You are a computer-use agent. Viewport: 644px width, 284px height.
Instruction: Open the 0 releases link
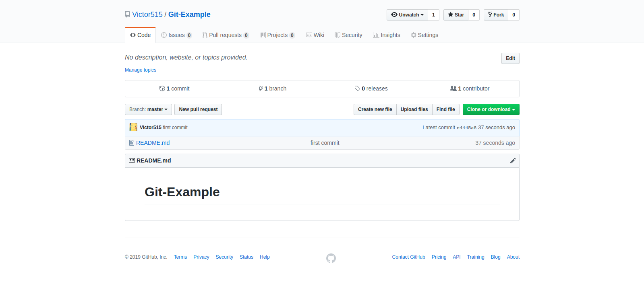click(371, 88)
